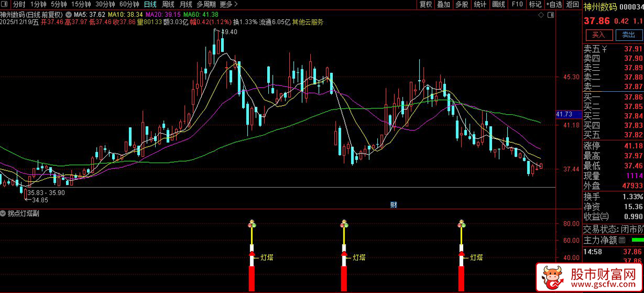Select the 30分钟 period

105,4
